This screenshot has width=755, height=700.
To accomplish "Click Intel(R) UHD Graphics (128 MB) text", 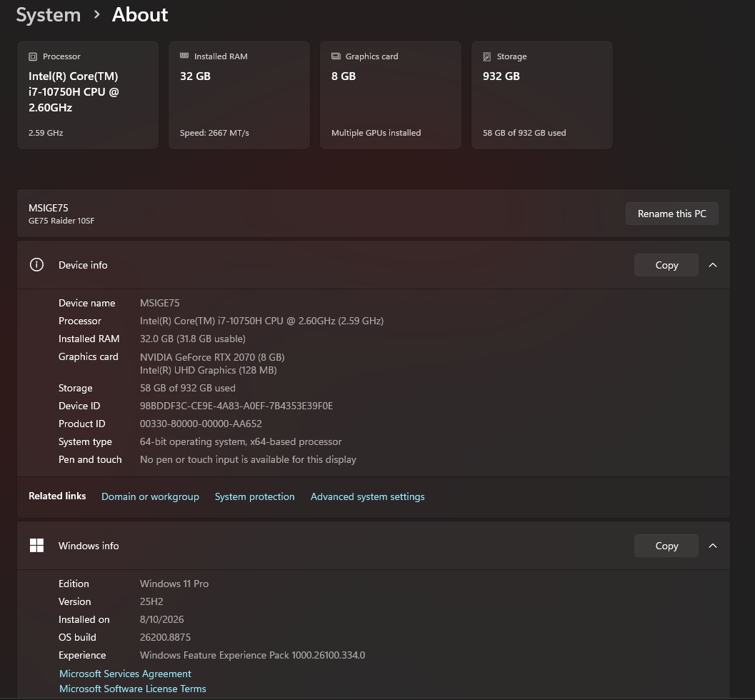I will click(x=208, y=370).
